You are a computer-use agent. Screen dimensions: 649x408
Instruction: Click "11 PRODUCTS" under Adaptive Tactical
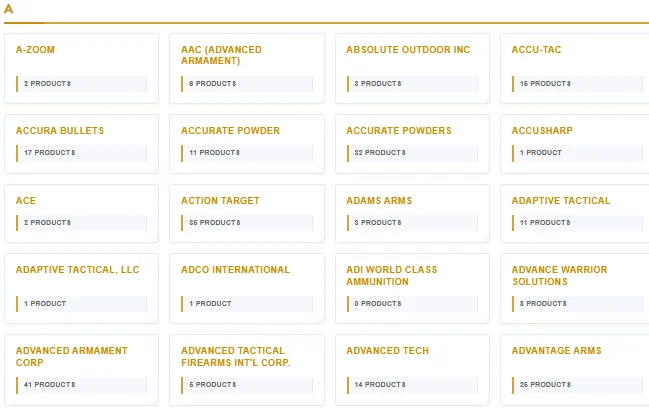[545, 223]
